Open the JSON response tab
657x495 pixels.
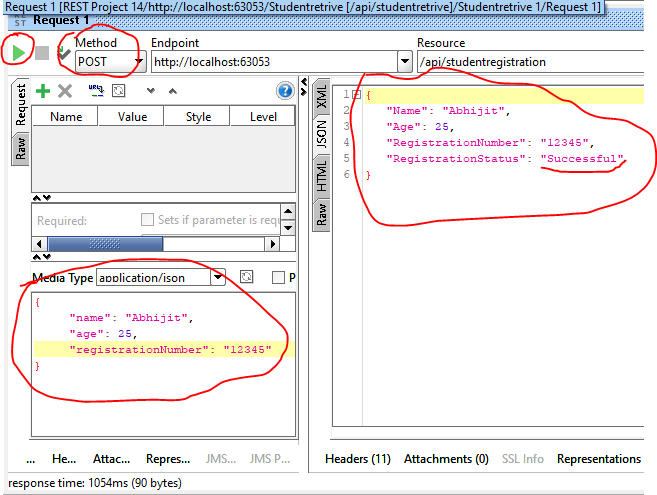pos(321,134)
